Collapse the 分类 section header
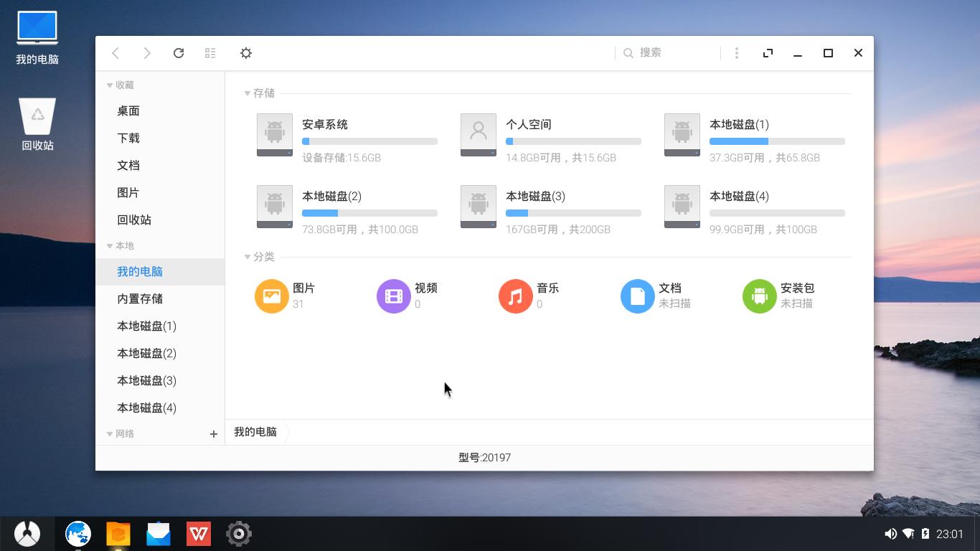 pyautogui.click(x=247, y=256)
